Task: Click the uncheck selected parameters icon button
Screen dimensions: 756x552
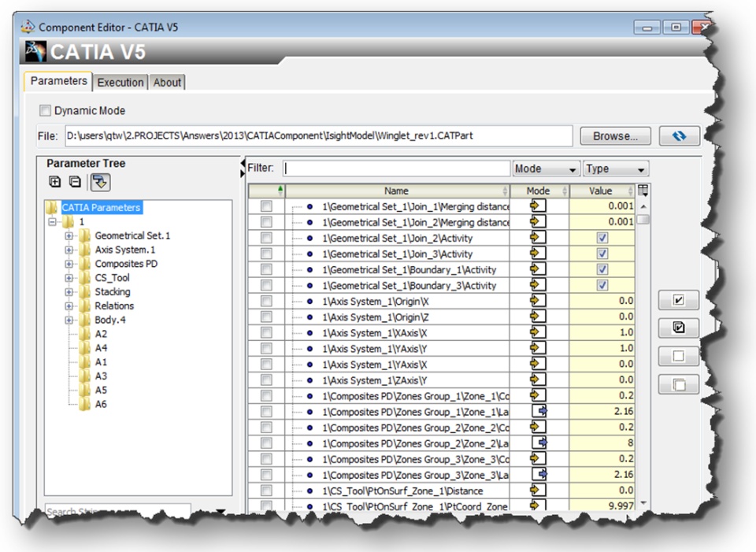Action: pos(678,356)
